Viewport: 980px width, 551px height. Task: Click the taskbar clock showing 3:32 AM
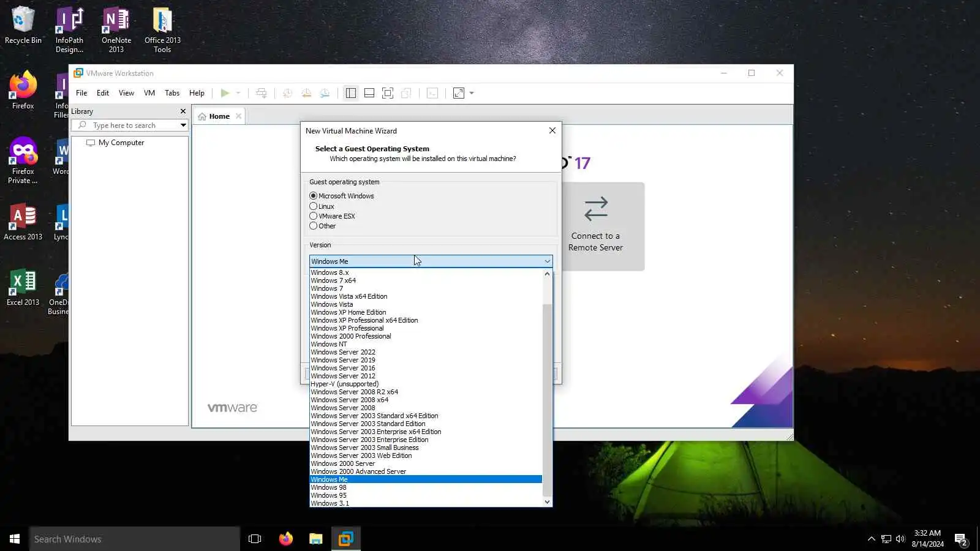click(x=927, y=539)
